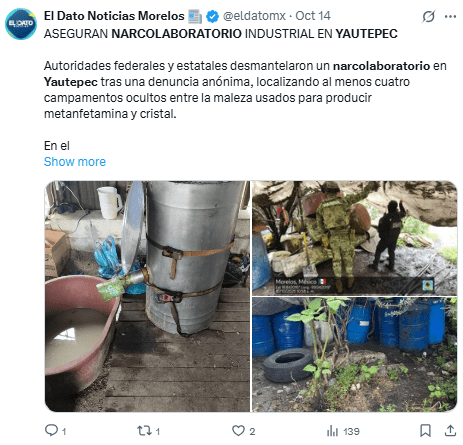Click the blue verified badge

[x=212, y=16]
